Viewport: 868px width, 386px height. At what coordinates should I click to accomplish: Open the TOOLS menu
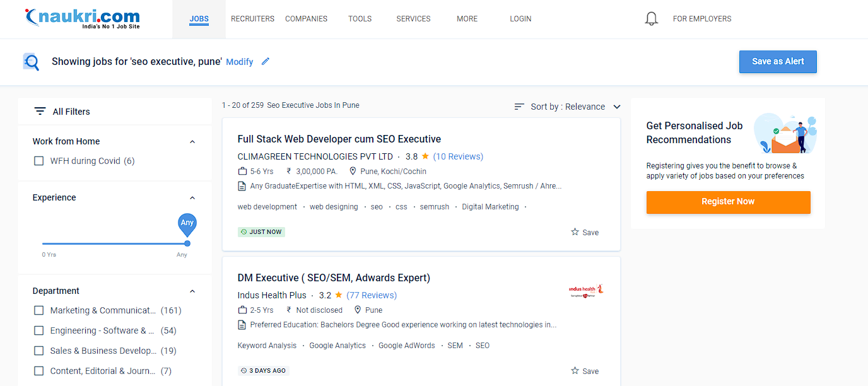(x=360, y=19)
